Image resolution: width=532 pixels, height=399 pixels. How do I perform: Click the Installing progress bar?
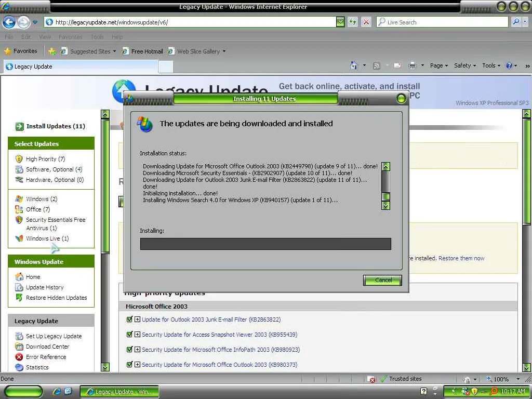[265, 244]
